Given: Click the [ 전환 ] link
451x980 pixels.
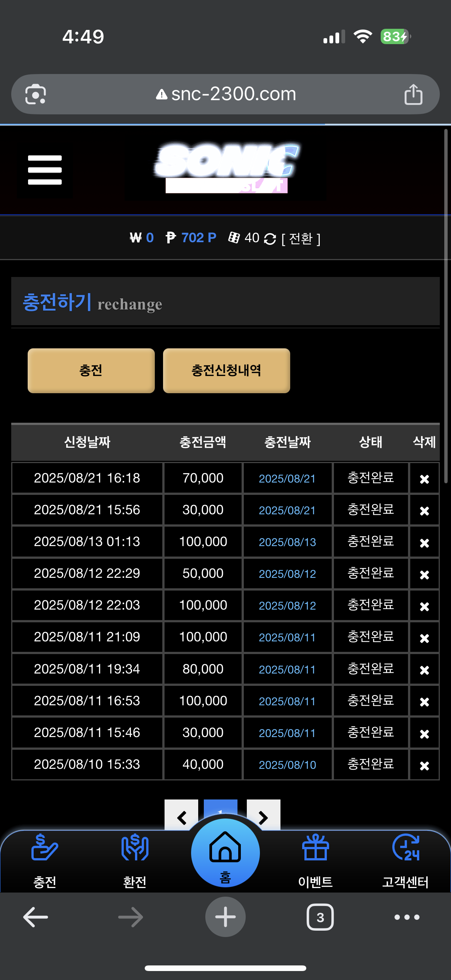Looking at the screenshot, I should click(x=301, y=238).
